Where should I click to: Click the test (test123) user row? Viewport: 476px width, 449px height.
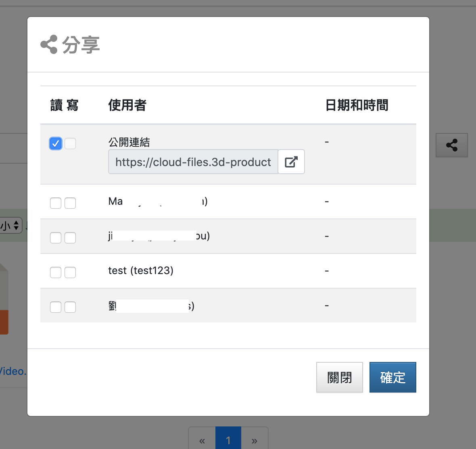point(141,270)
